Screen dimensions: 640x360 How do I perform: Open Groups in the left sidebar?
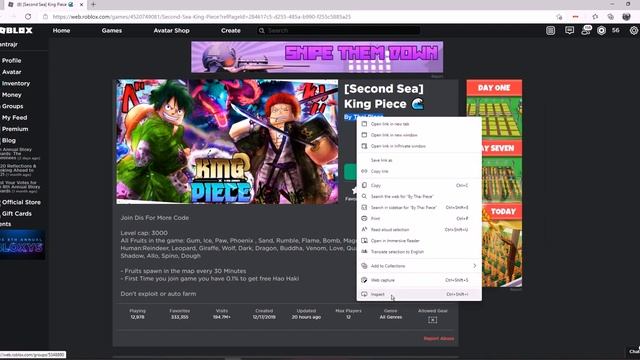[12, 106]
